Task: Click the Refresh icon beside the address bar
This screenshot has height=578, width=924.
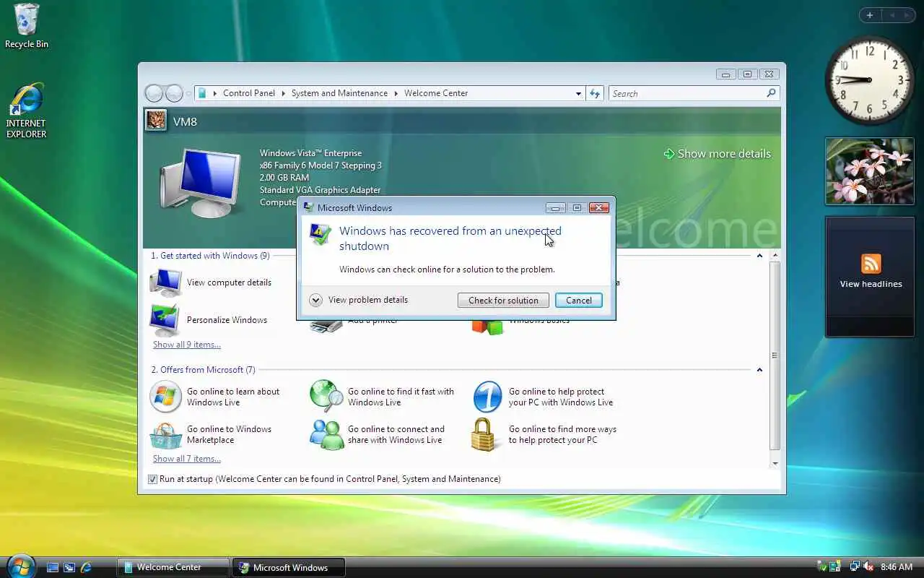Action: pos(595,93)
